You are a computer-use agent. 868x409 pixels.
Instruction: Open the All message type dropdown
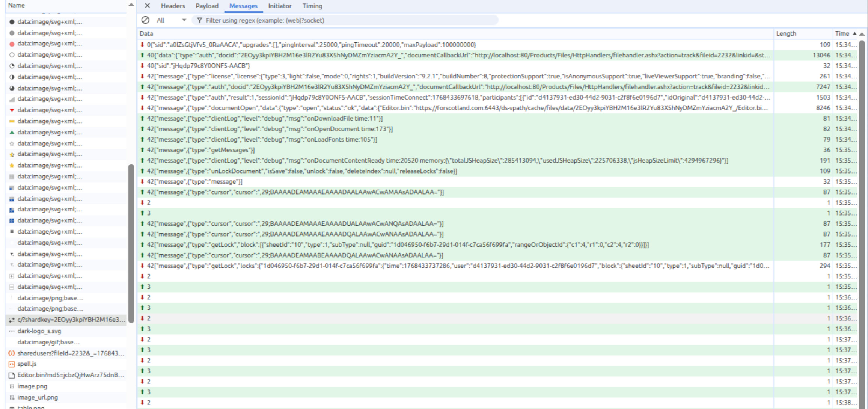[171, 20]
